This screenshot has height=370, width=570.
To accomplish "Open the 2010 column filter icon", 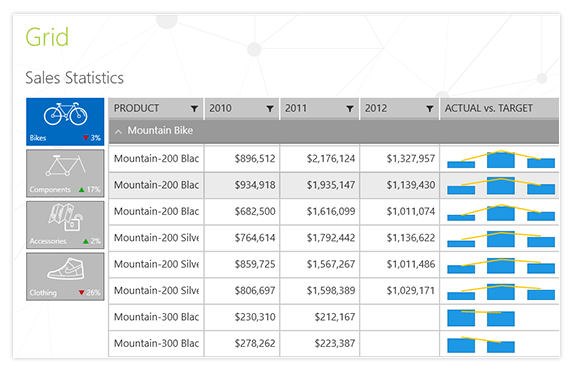I will (x=270, y=108).
